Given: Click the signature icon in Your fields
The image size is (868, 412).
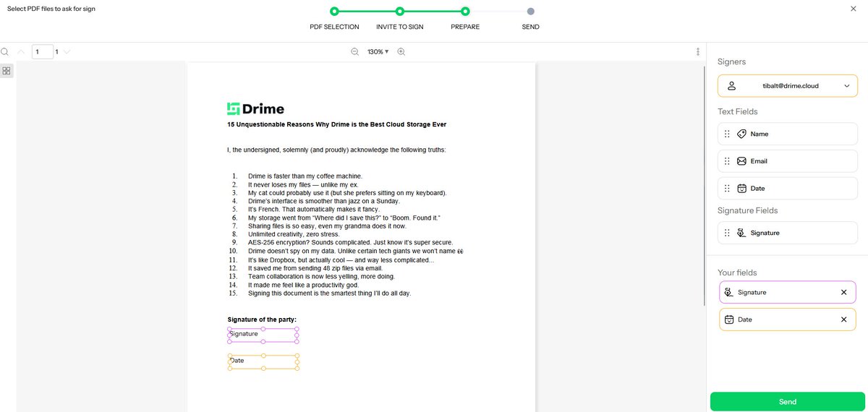Looking at the screenshot, I should 729,292.
